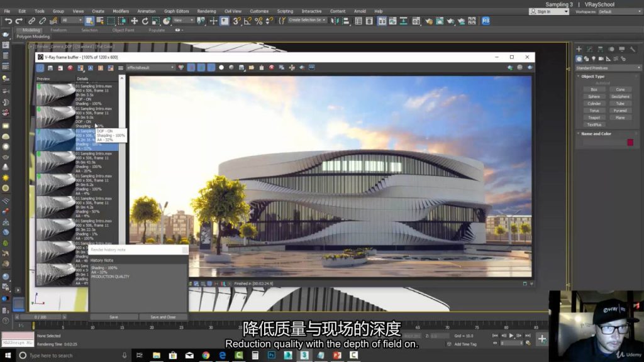Open the View reference coordinate dropdown
This screenshot has width=644, height=362.
(183, 20)
